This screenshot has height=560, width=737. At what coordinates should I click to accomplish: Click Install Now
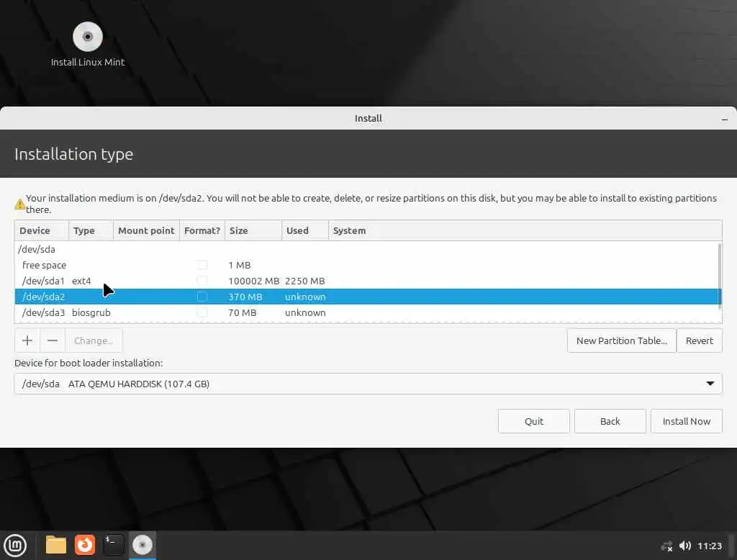(686, 421)
